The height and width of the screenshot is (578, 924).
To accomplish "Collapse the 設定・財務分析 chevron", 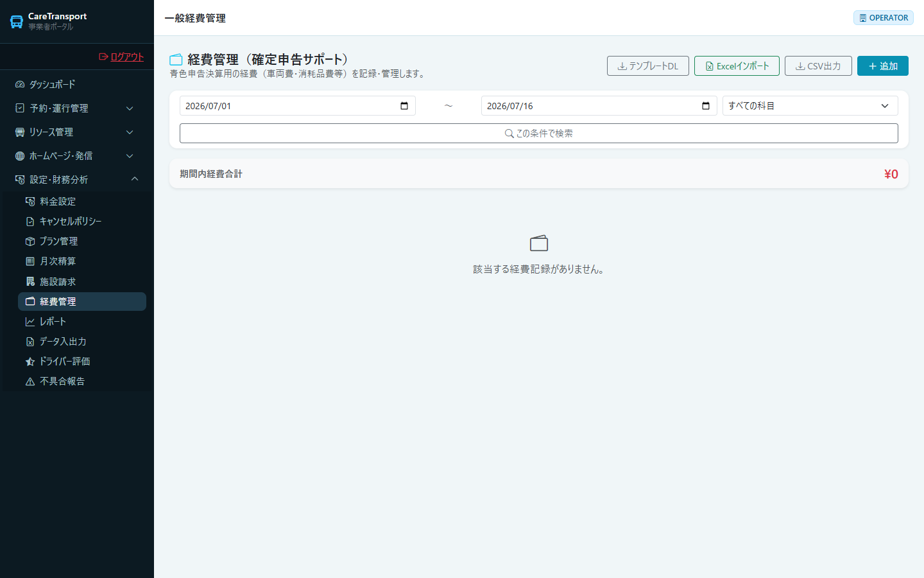I will point(135,179).
